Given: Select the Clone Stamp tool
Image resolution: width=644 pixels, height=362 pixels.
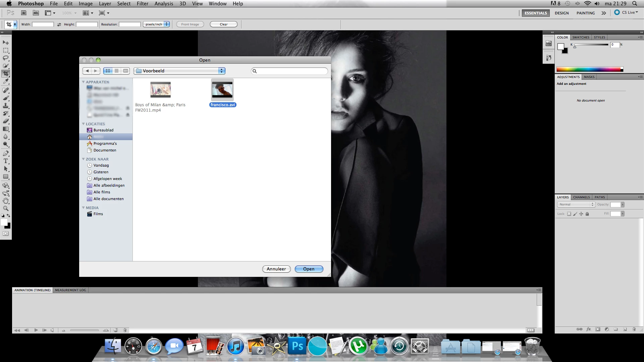Looking at the screenshot, I should coord(6,106).
